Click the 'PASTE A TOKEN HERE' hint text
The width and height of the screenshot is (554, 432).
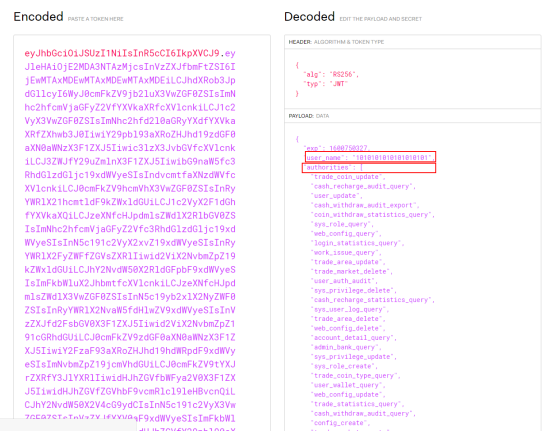pyautogui.click(x=95, y=19)
